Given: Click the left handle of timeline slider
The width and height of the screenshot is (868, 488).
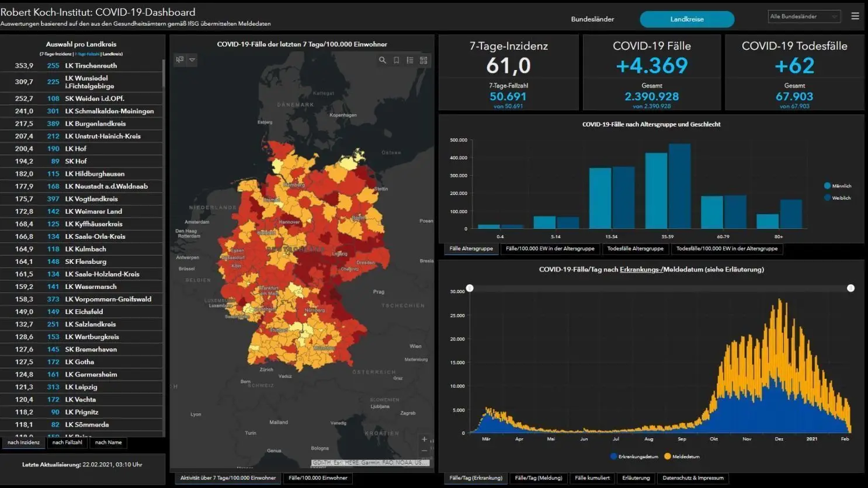Looking at the screenshot, I should 470,288.
